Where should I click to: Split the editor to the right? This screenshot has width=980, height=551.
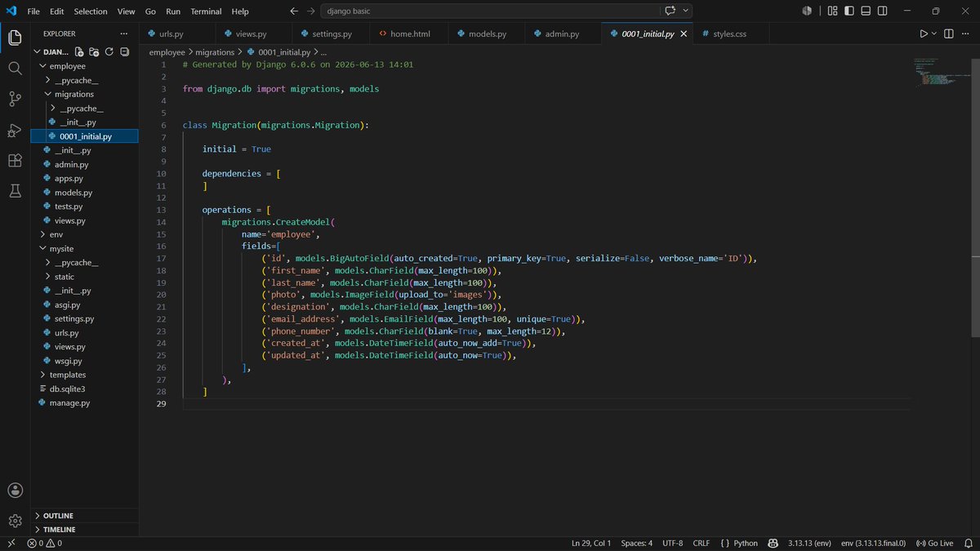949,33
